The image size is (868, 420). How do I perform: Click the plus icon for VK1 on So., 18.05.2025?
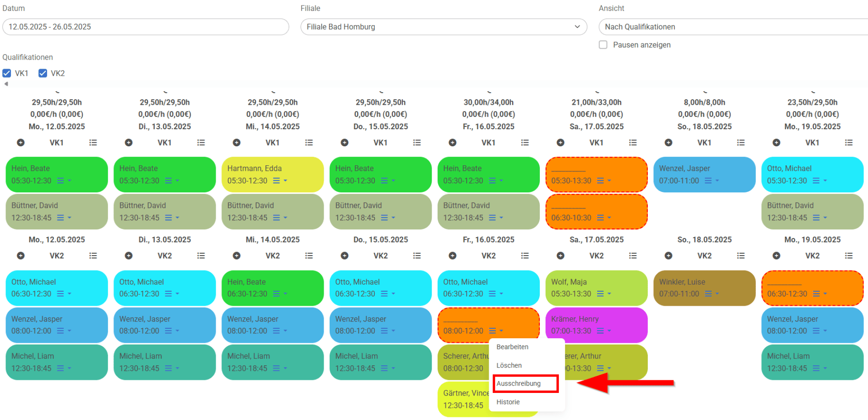pyautogui.click(x=668, y=142)
